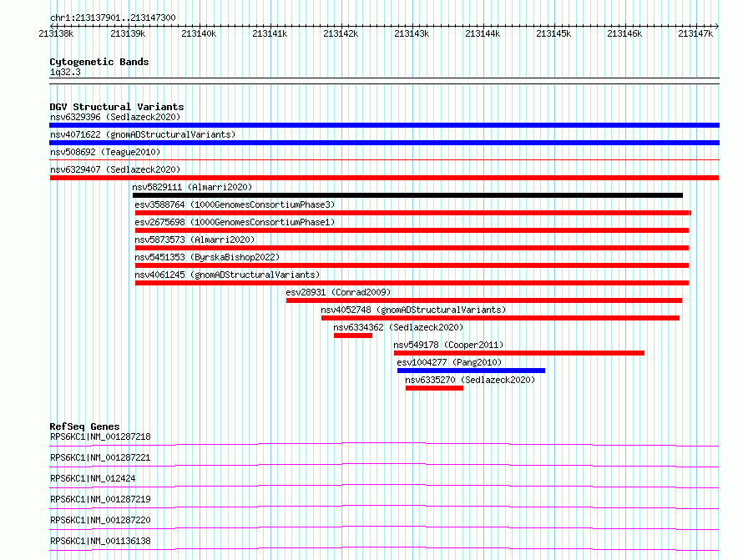Click the nsv6329396 (Sedlazeck2020) blue variant bar
This screenshot has width=743, height=560.
pos(384,125)
